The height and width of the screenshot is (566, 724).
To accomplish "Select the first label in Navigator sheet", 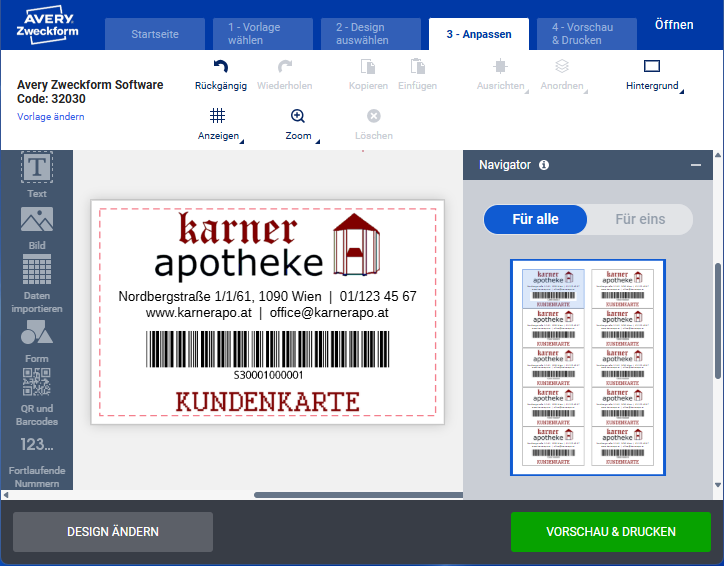I will coord(553,289).
